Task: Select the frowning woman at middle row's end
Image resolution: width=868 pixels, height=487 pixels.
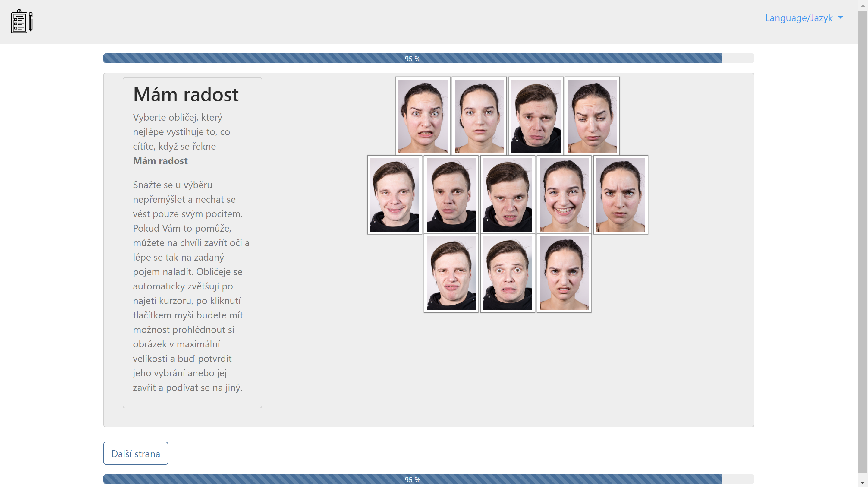Action: [620, 194]
